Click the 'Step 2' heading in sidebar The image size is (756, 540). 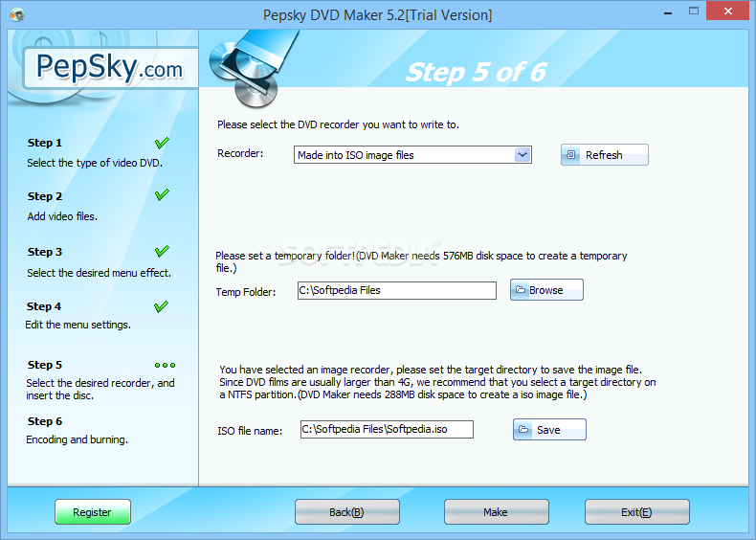pyautogui.click(x=45, y=196)
